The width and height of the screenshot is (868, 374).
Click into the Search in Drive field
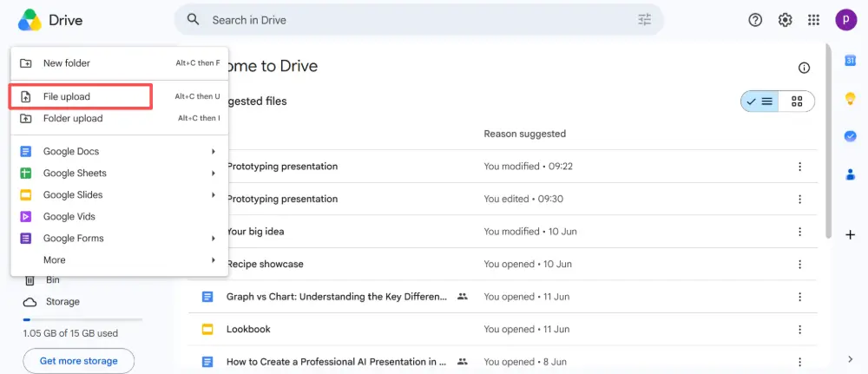tap(421, 20)
